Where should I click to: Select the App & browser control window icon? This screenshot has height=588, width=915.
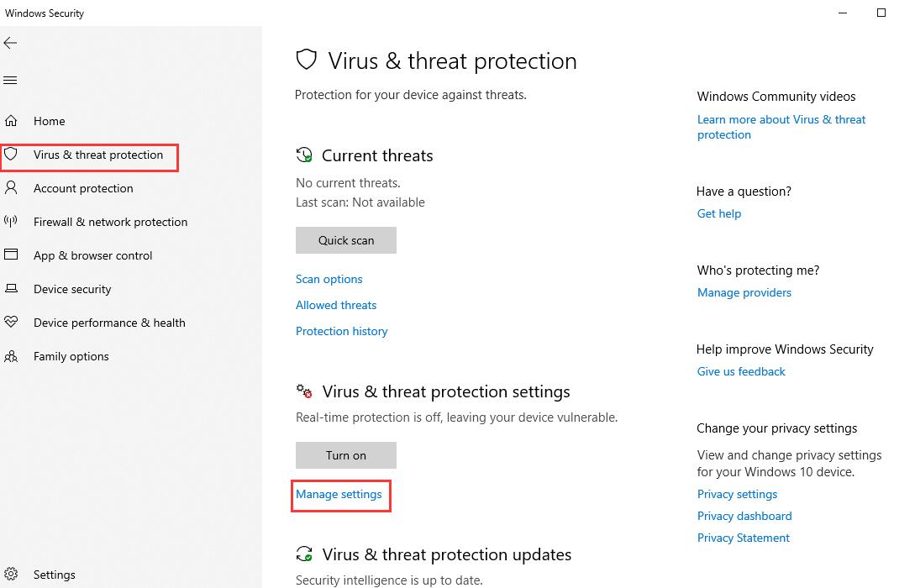[11, 255]
